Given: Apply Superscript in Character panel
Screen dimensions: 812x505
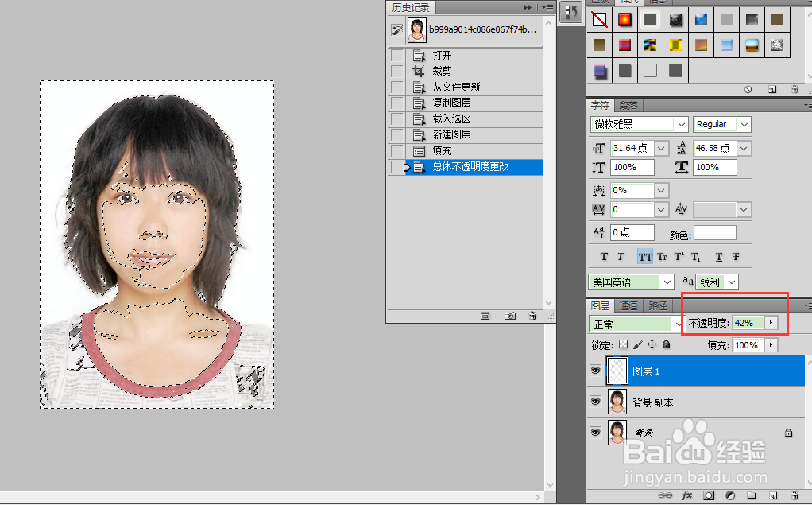Looking at the screenshot, I should coord(679,257).
